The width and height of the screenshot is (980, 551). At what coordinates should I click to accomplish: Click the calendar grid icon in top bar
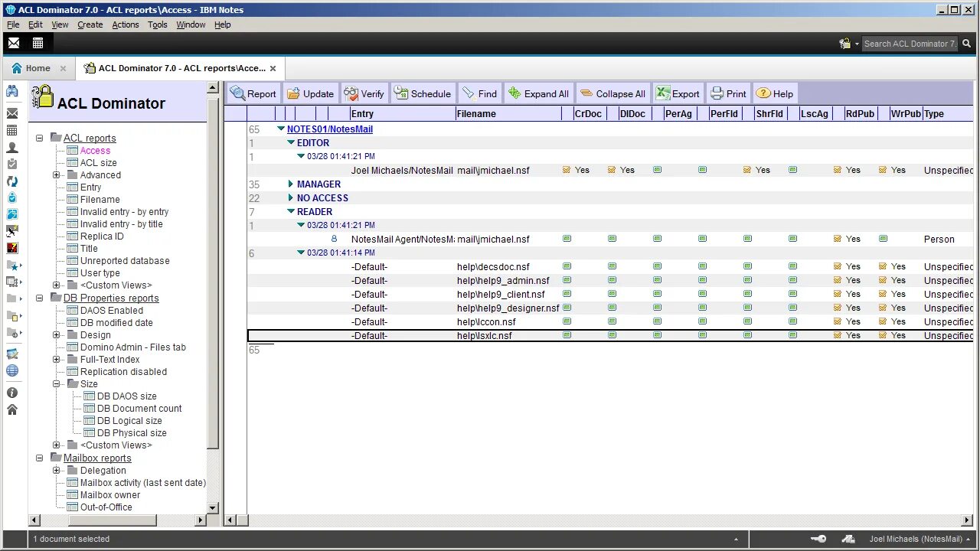click(x=38, y=43)
